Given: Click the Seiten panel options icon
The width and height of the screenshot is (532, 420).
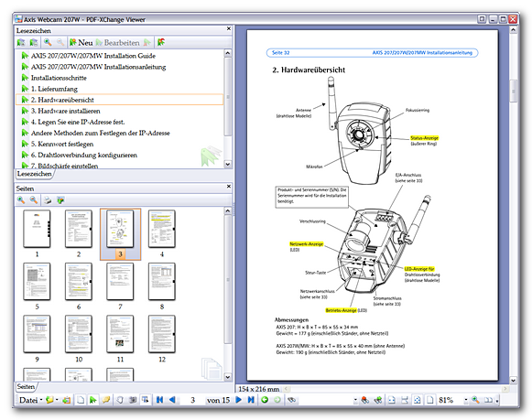Looking at the screenshot, I should (x=60, y=200).
